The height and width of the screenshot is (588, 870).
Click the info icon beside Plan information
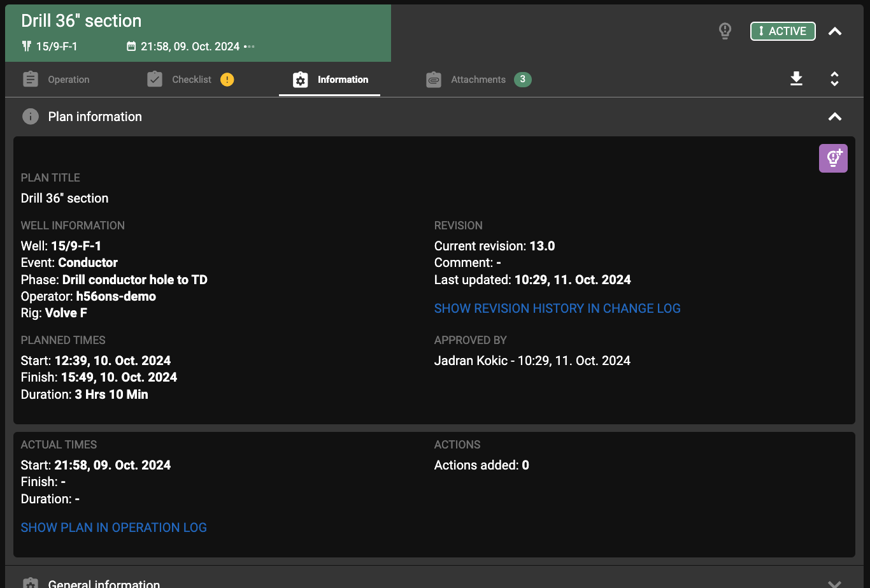[x=30, y=117]
